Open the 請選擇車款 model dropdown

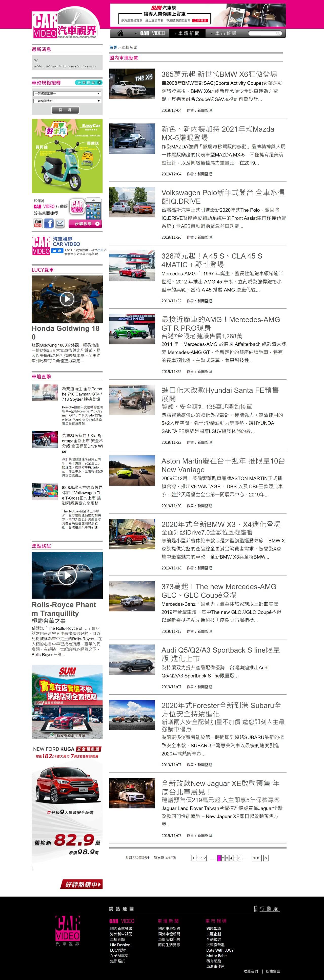pyautogui.click(x=67, y=101)
